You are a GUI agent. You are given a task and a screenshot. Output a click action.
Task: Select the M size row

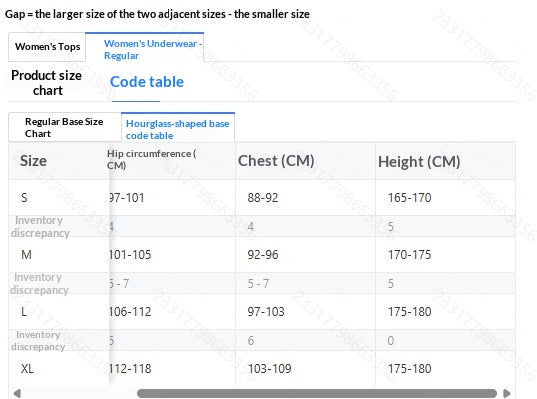click(262, 255)
